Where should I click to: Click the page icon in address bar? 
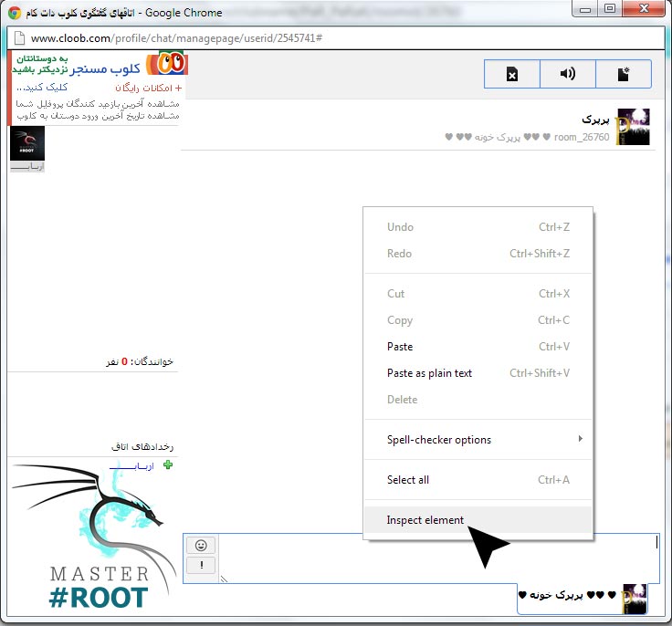[x=19, y=38]
